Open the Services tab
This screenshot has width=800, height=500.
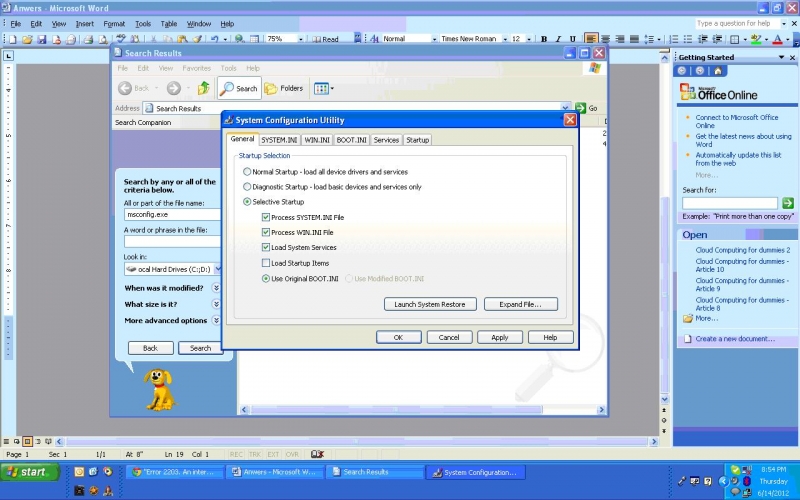tap(386, 140)
